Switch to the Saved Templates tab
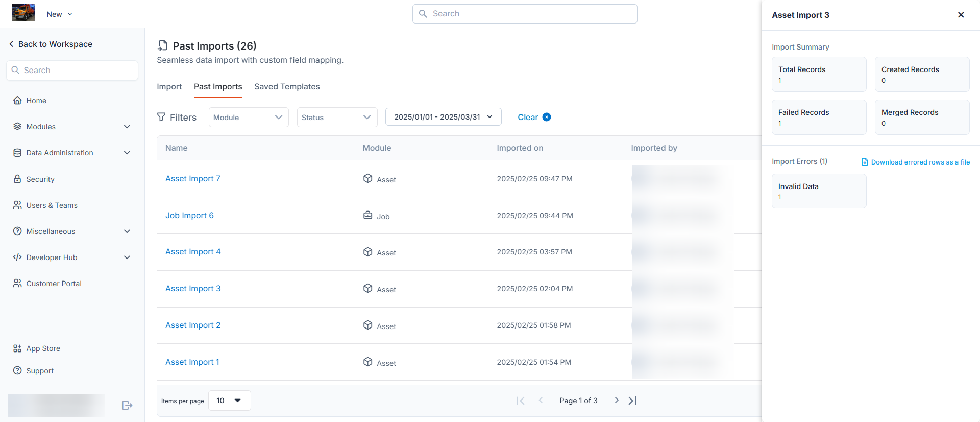The width and height of the screenshot is (980, 422). click(x=287, y=87)
